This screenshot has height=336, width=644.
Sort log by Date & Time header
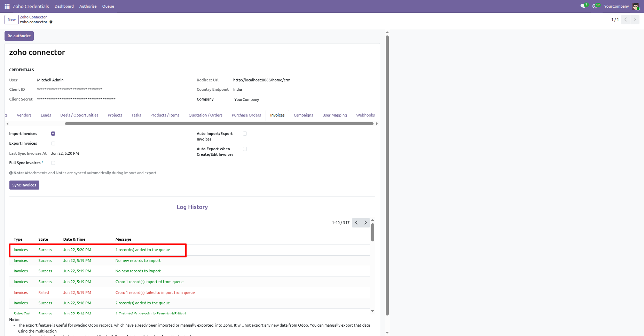(x=74, y=239)
